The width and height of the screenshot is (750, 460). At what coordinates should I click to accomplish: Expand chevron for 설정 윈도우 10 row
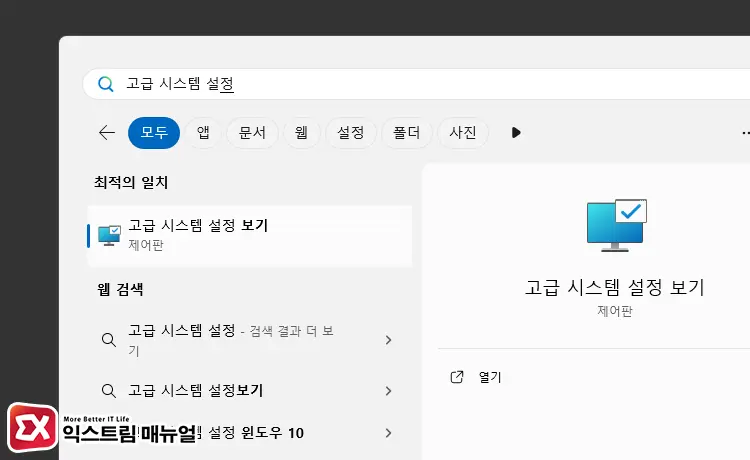point(388,433)
